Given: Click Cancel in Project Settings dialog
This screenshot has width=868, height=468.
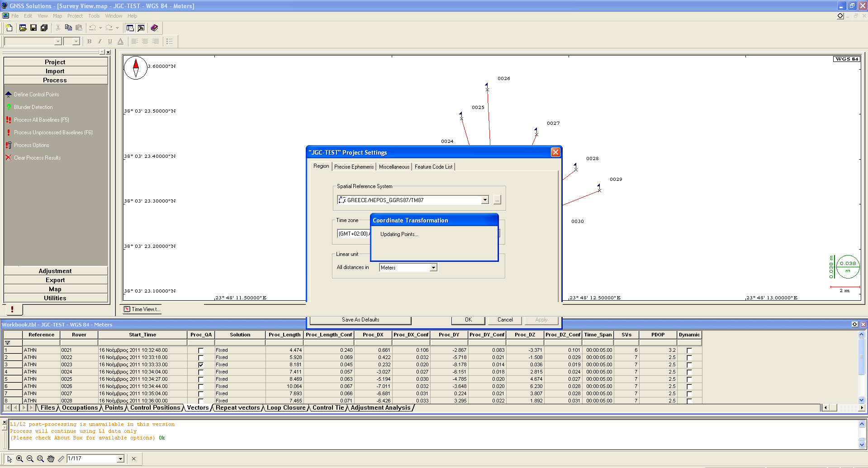Looking at the screenshot, I should coord(505,320).
